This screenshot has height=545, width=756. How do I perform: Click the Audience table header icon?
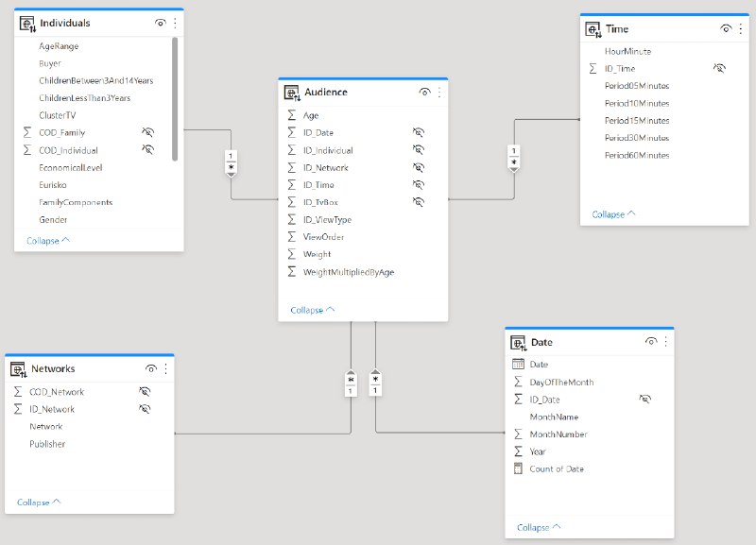(x=292, y=93)
